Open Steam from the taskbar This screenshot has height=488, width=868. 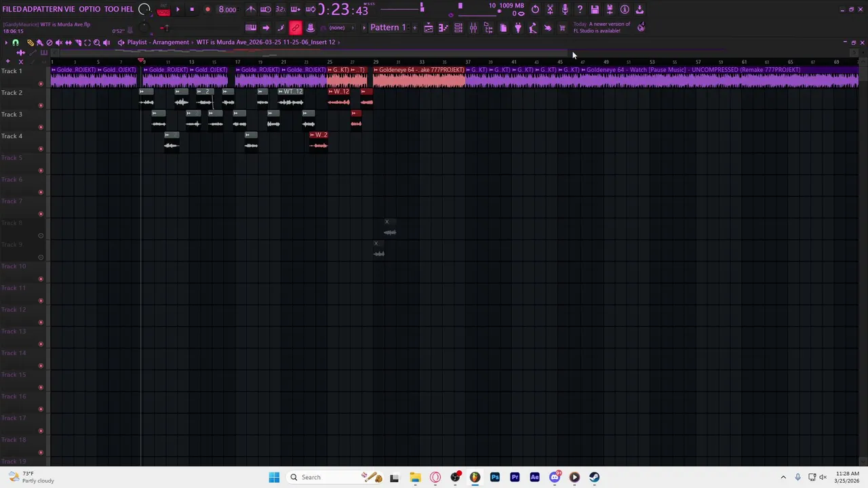[594, 477]
